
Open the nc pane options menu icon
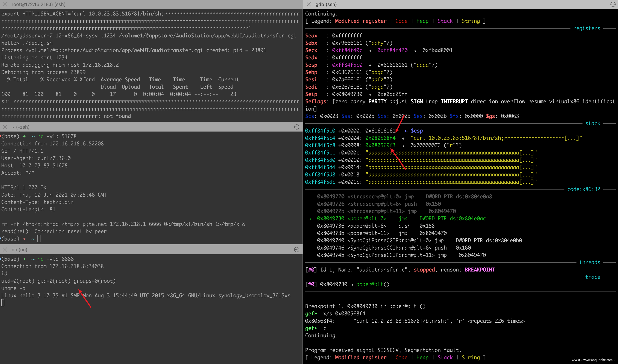(x=297, y=250)
